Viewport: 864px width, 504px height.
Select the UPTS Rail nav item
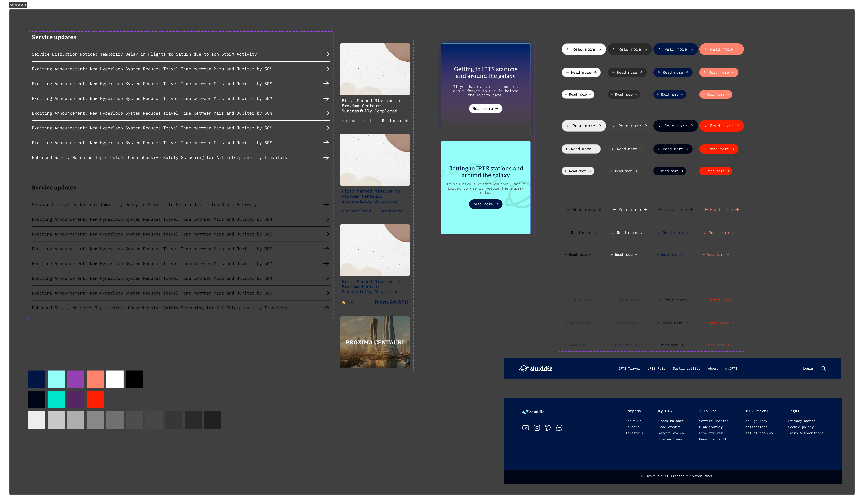[656, 369]
